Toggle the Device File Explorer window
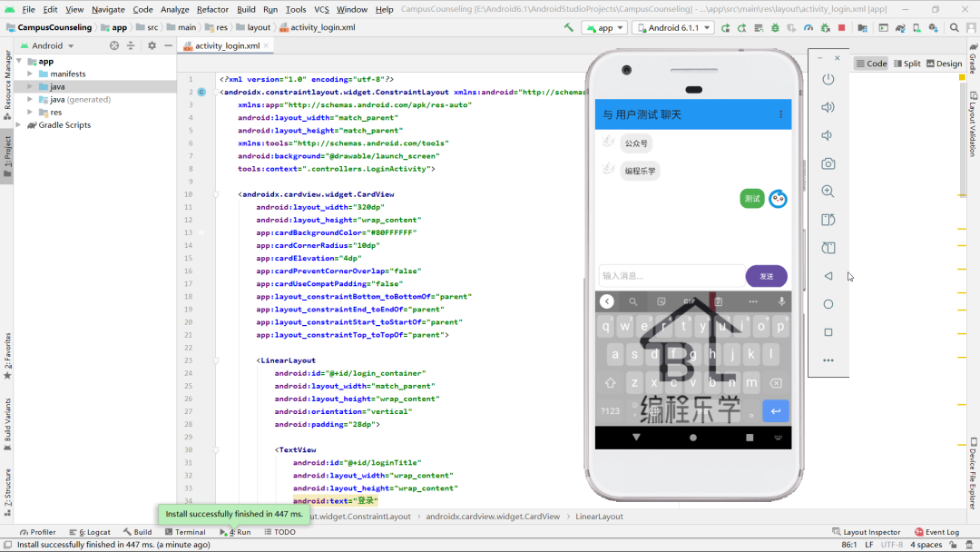The height and width of the screenshot is (552, 980). 973,473
